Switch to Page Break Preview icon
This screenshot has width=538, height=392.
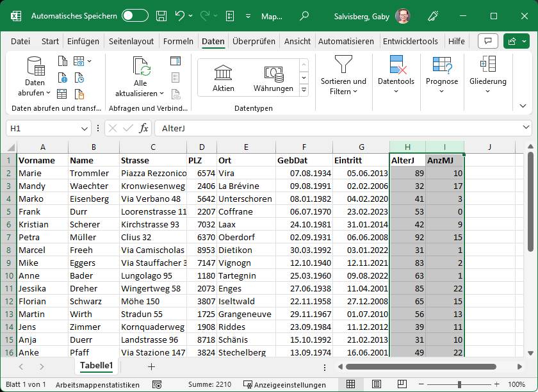click(x=402, y=384)
